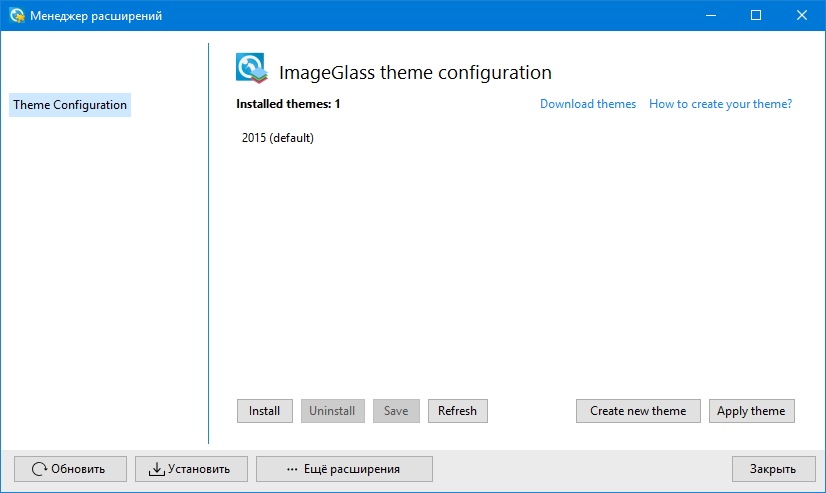Image resolution: width=826 pixels, height=493 pixels.
Task: Open the Download themes link
Action: (588, 104)
